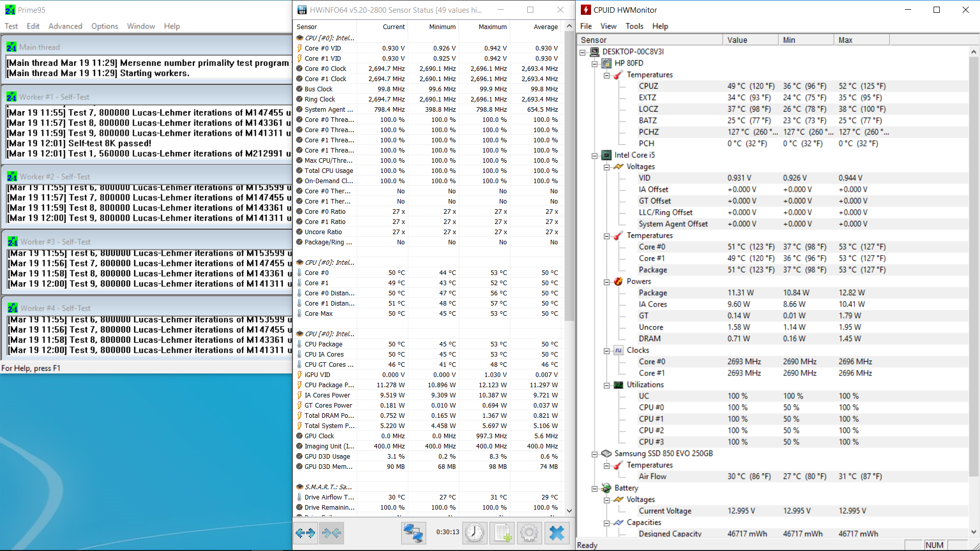Collapse Samsung SSD 850 EVO 250GB node
The width and height of the screenshot is (980, 551).
(x=595, y=454)
